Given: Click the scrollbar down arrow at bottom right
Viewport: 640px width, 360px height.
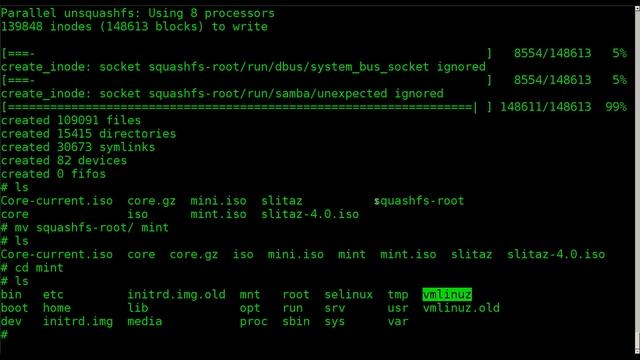Looking at the screenshot, I should [x=637, y=351].
